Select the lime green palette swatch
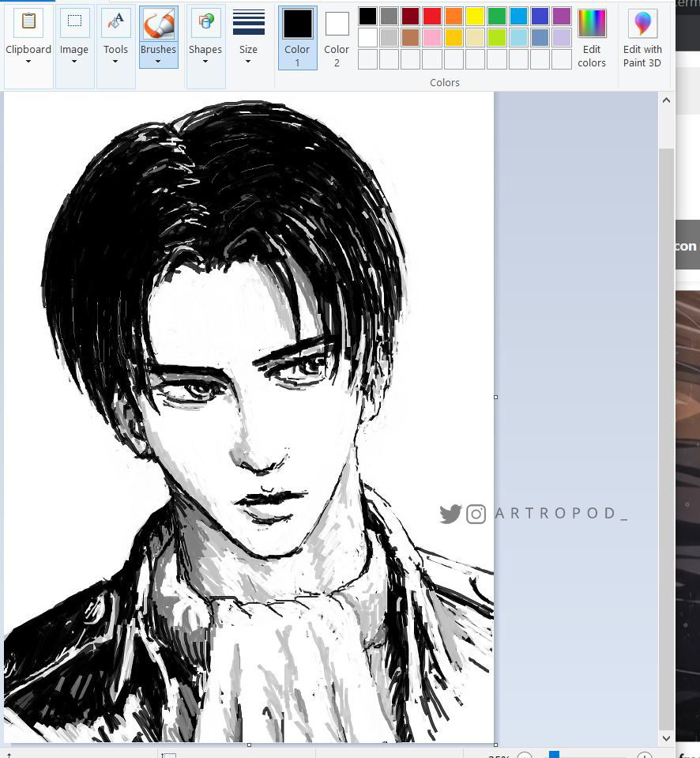 pyautogui.click(x=497, y=37)
